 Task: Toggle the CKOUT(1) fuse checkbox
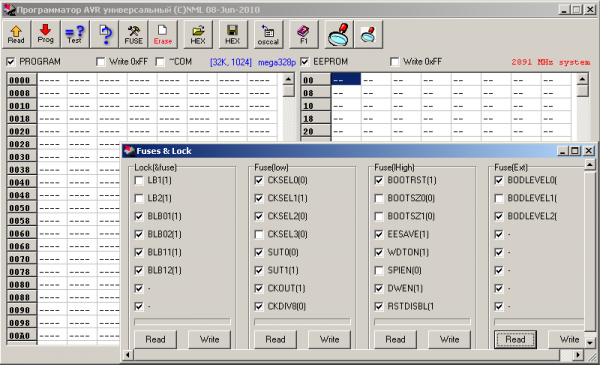(259, 288)
